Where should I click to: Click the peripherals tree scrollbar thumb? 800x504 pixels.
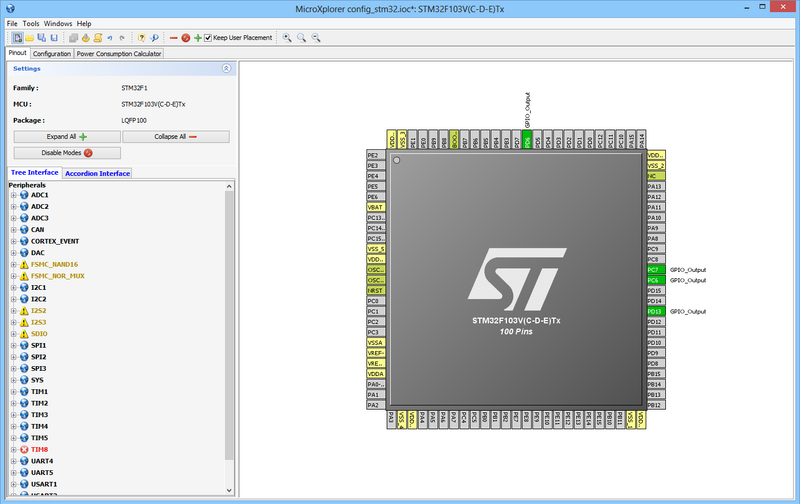point(229,325)
